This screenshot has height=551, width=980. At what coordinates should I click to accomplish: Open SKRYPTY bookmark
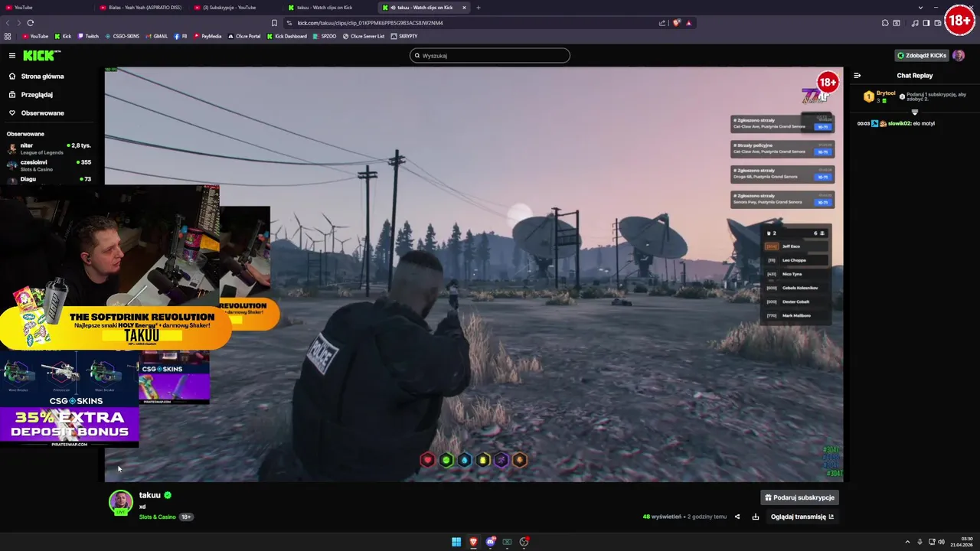(404, 36)
